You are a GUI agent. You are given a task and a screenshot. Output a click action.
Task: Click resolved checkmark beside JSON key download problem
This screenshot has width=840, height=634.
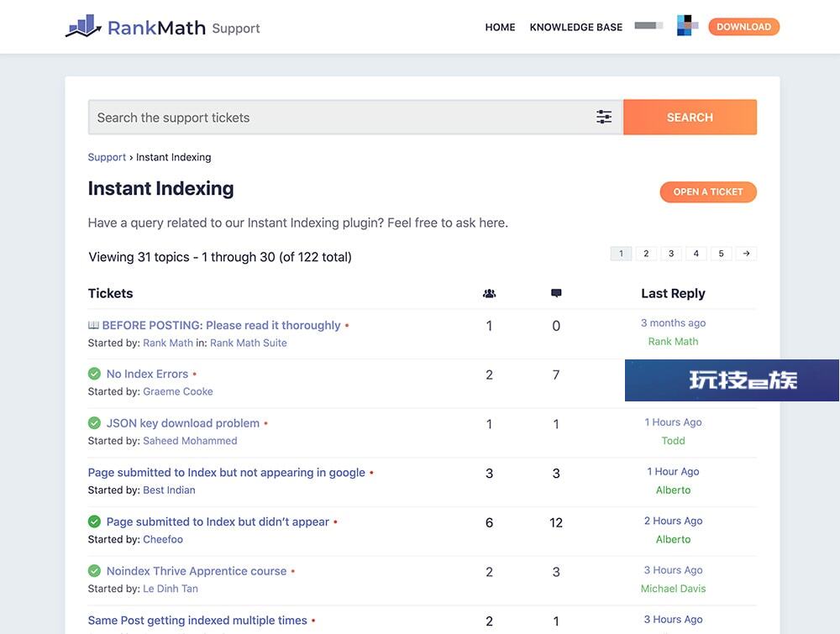pyautogui.click(x=94, y=423)
